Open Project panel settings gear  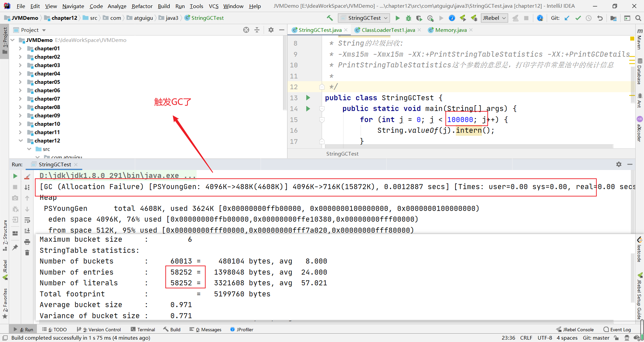tap(271, 30)
